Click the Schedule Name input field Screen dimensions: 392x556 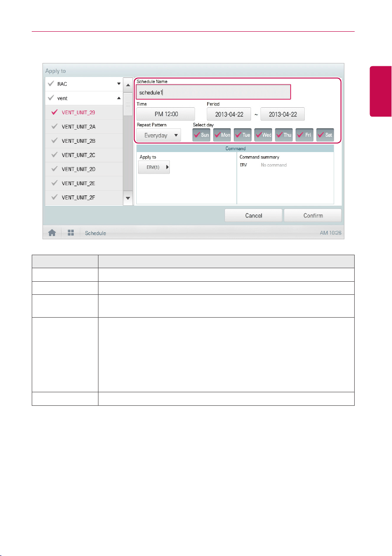coord(213,92)
